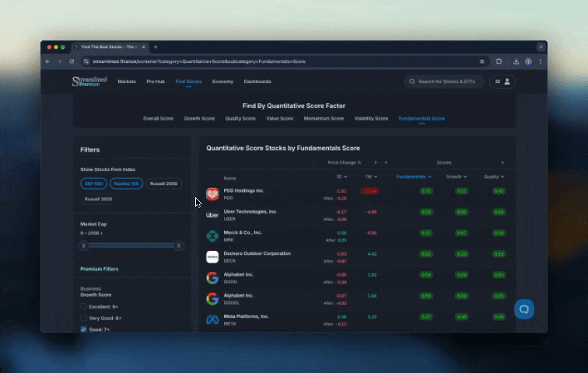Open the user profile icon
Image resolution: width=588 pixels, height=373 pixels.
[x=507, y=82]
